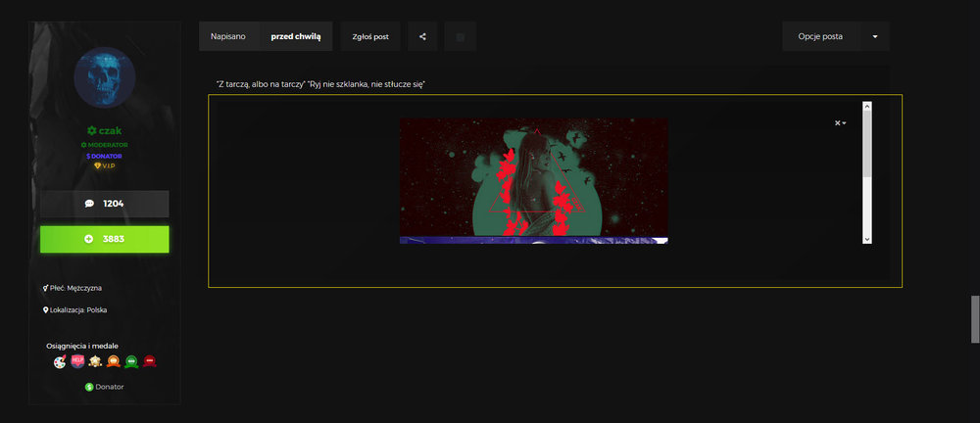Click the 'Płeć: Mężczyzna' text
This screenshot has height=423, width=980.
coord(75,288)
